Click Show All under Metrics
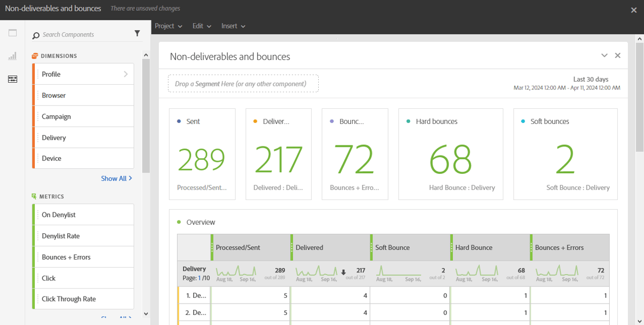Image resolution: width=644 pixels, height=325 pixels. pyautogui.click(x=116, y=318)
